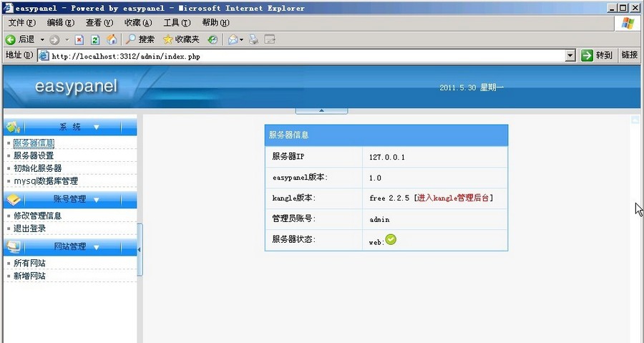This screenshot has width=644, height=343.
Task: Click the page scroll-up arrow at right edge
Action: tap(634, 119)
